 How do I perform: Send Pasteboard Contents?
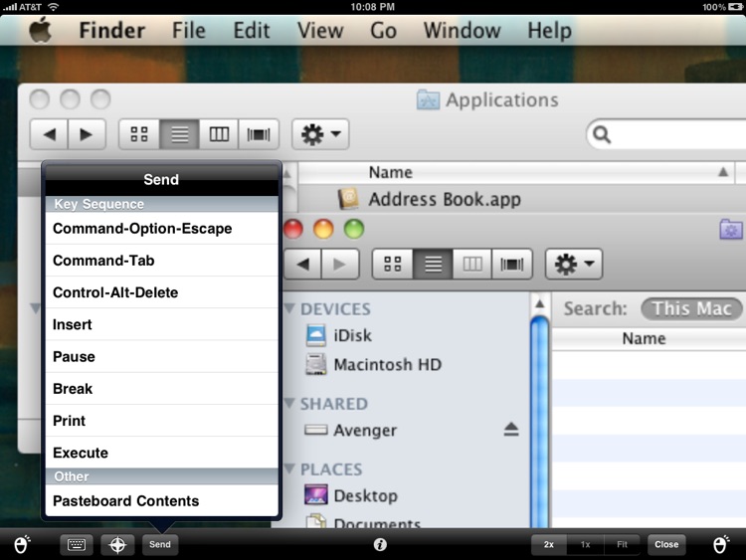[162, 500]
